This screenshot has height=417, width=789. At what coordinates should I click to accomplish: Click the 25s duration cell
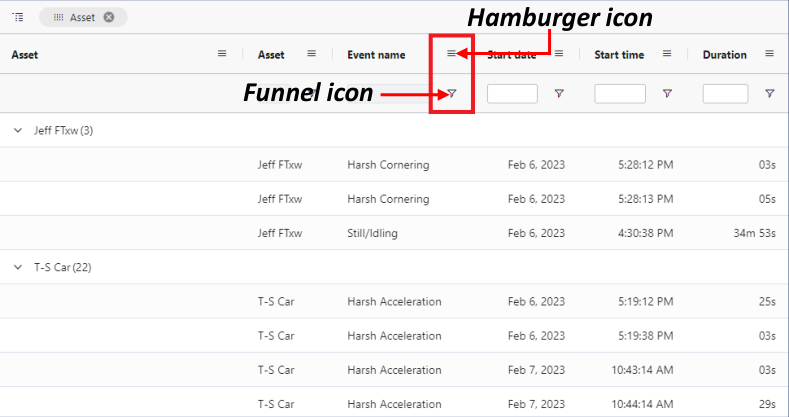pyautogui.click(x=767, y=302)
